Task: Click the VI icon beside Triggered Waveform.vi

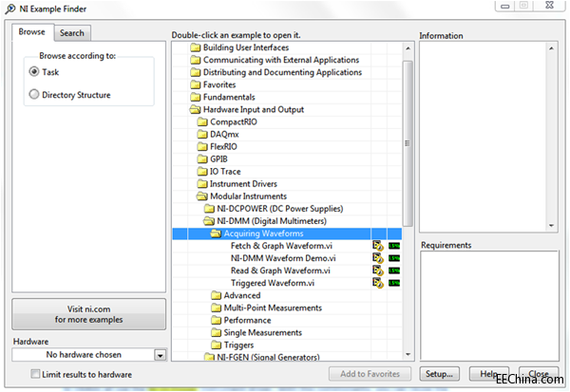Action: [378, 283]
